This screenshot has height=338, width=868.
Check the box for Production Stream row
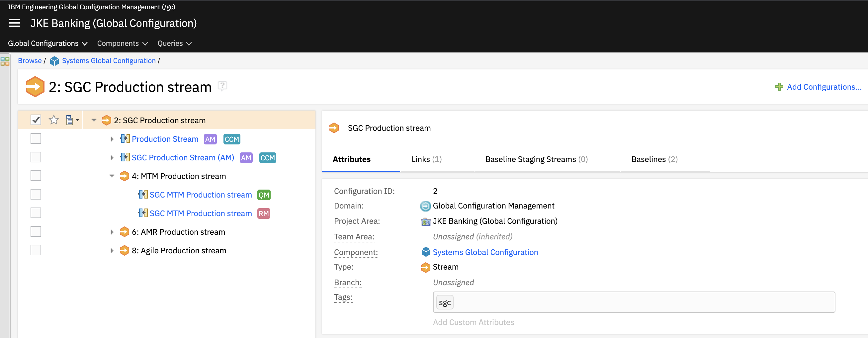(x=36, y=138)
